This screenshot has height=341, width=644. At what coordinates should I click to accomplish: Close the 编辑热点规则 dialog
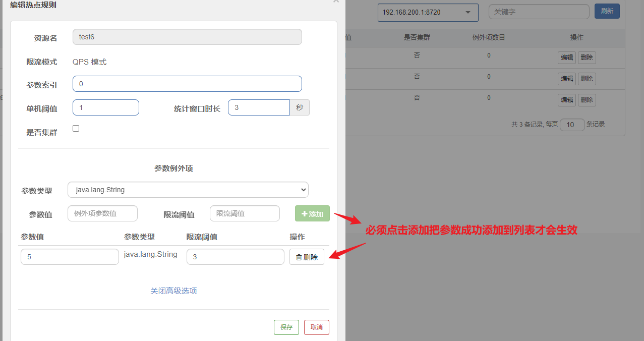coord(336,2)
